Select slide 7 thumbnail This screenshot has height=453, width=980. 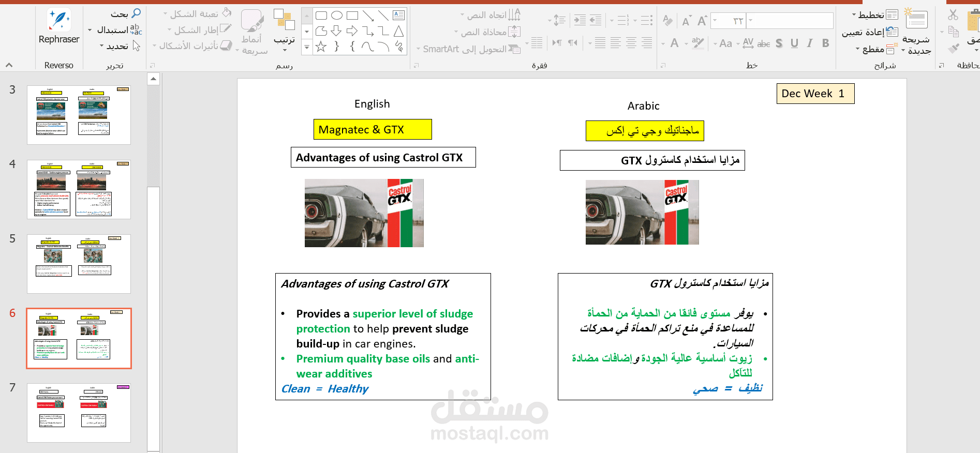(79, 413)
